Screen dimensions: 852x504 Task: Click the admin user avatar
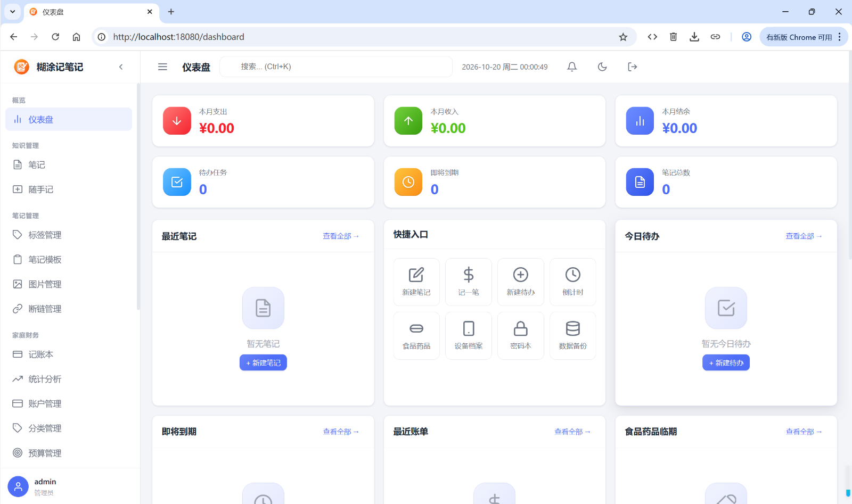click(18, 486)
